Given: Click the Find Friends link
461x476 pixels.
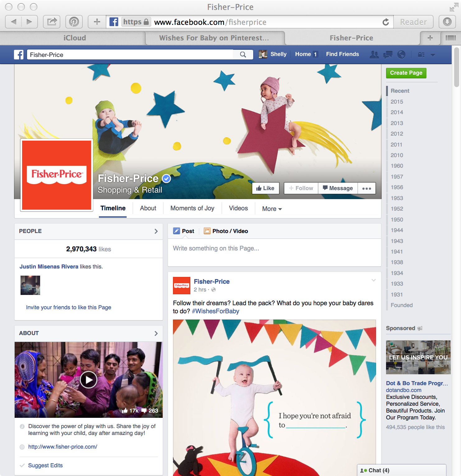Looking at the screenshot, I should tap(342, 54).
